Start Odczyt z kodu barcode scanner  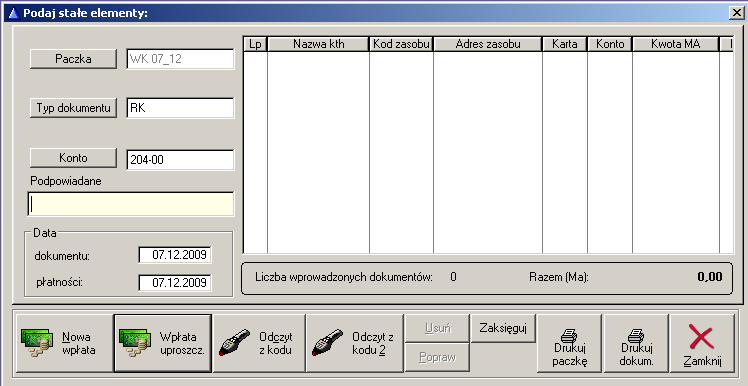coord(259,343)
